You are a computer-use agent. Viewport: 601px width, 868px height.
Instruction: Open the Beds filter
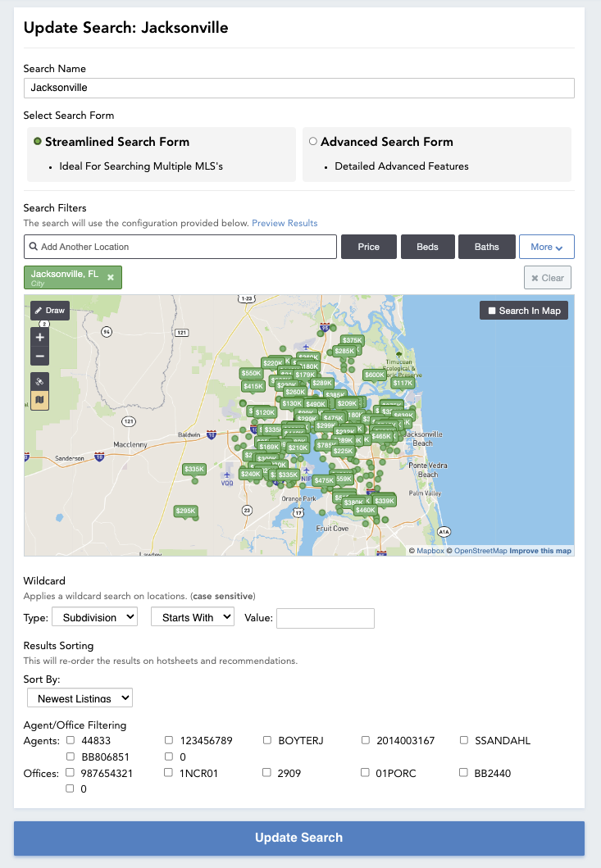[428, 247]
